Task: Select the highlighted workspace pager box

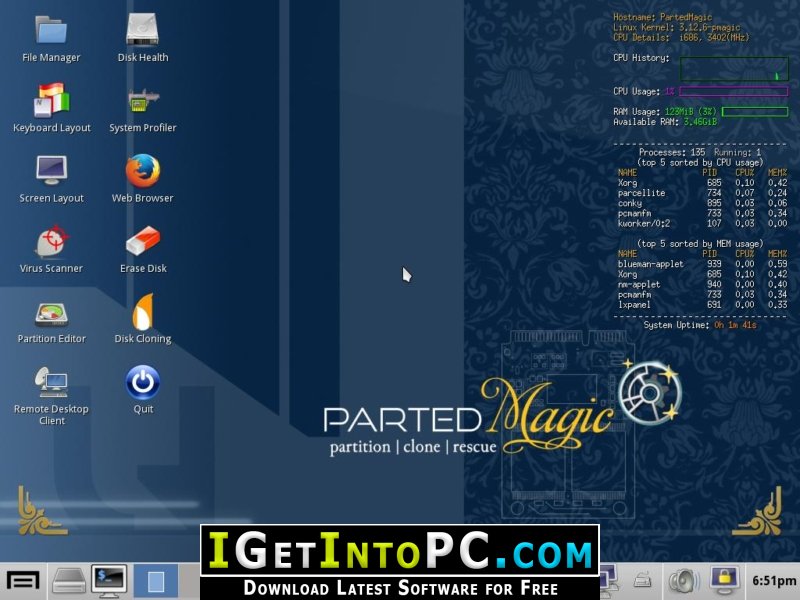Action: click(156, 581)
